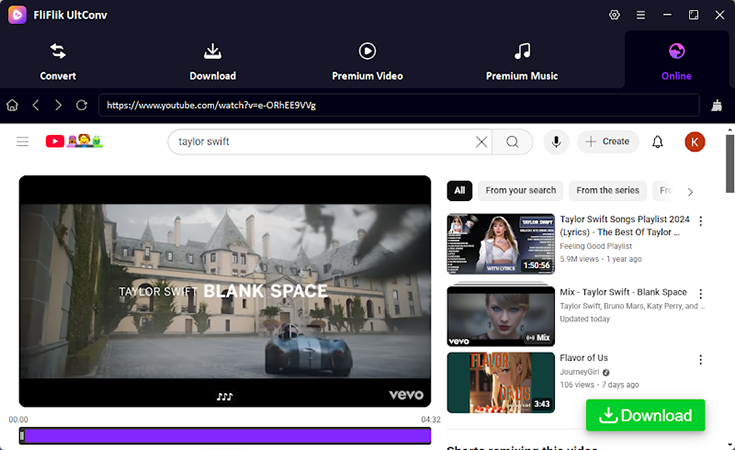Click the Updated today text
Screen dimensions: 735x450
(x=585, y=319)
